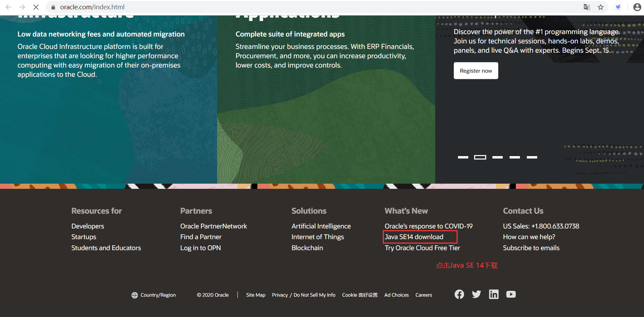644x317 pixels.
Task: Go to first carousel slide indicator
Action: point(463,157)
